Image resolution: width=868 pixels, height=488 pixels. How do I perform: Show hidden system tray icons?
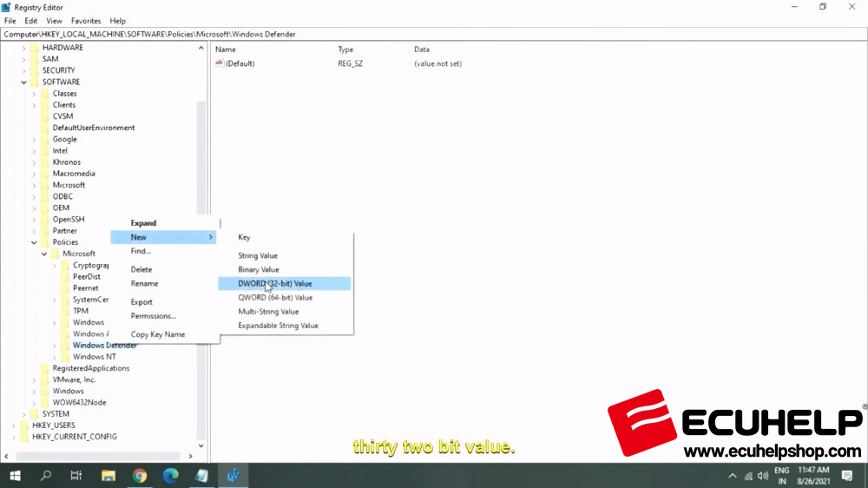pyautogui.click(x=733, y=476)
